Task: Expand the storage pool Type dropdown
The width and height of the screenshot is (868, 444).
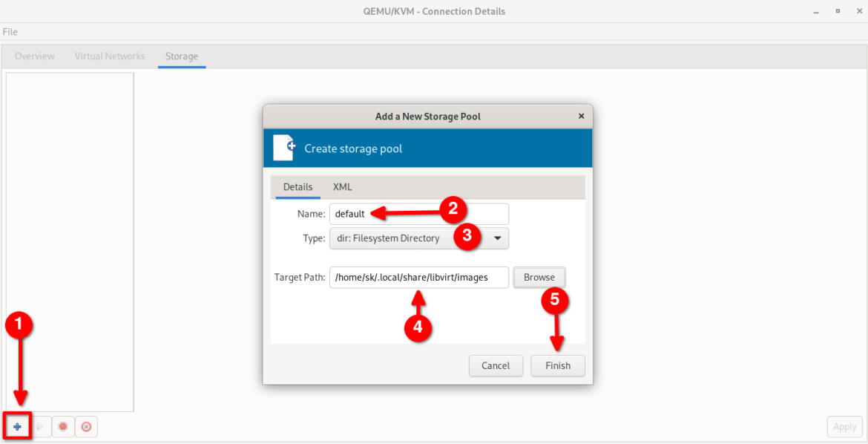Action: coord(498,238)
